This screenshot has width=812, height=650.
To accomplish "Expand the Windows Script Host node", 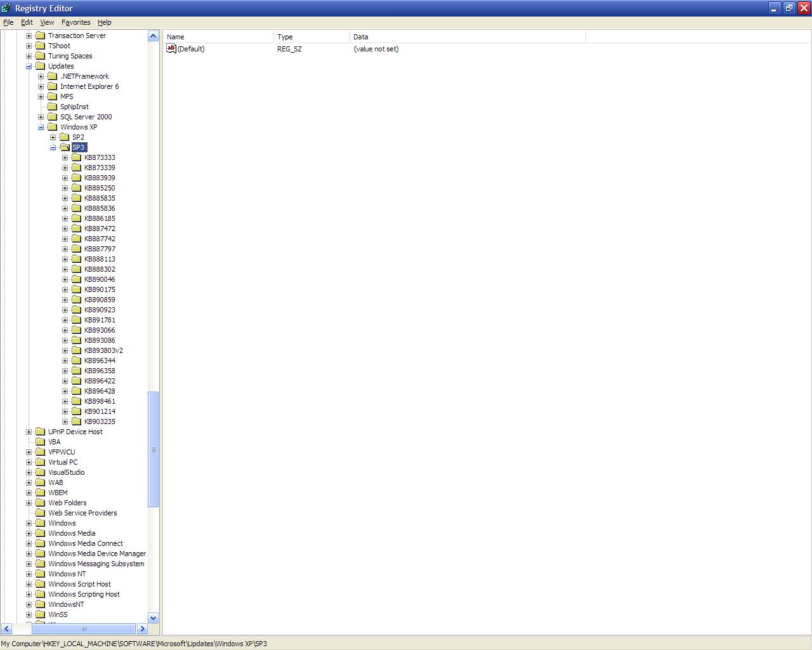I will 29,584.
